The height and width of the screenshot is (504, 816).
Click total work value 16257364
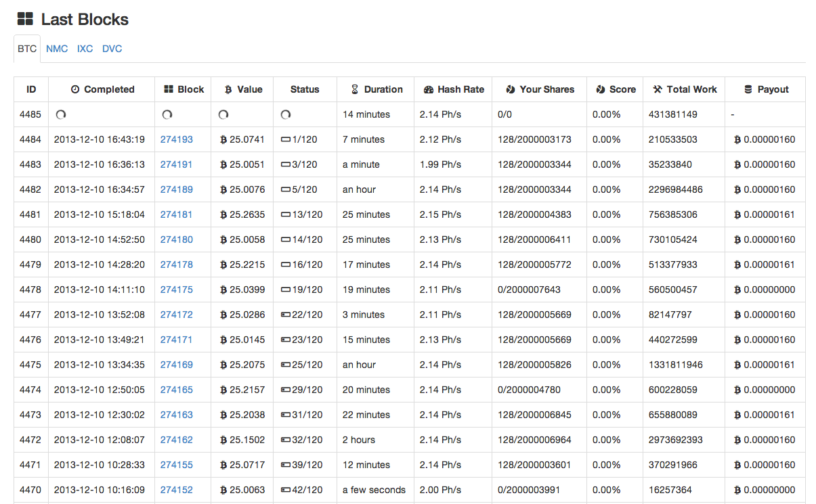pos(670,490)
